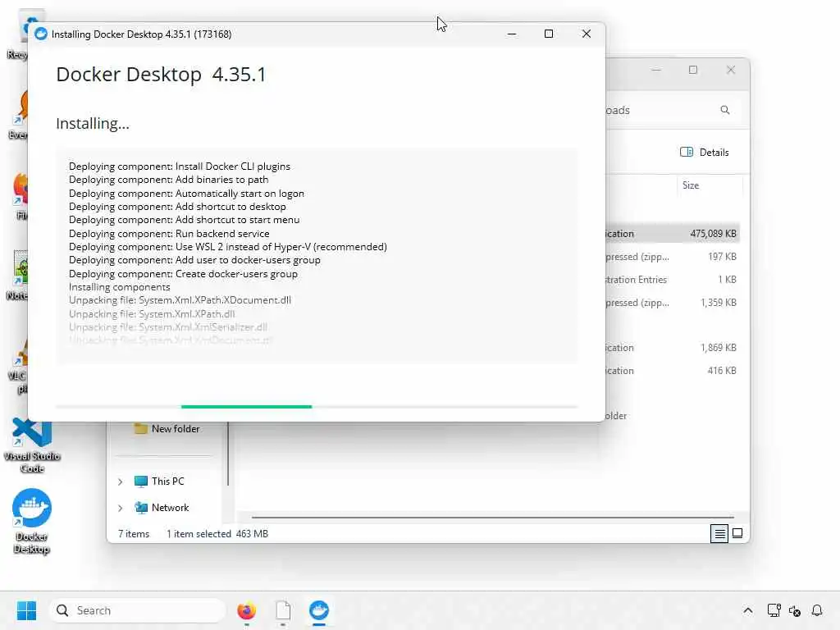Viewport: 840px width, 630px height.
Task: Click the Docker whale icon in installer title bar
Action: [41, 34]
